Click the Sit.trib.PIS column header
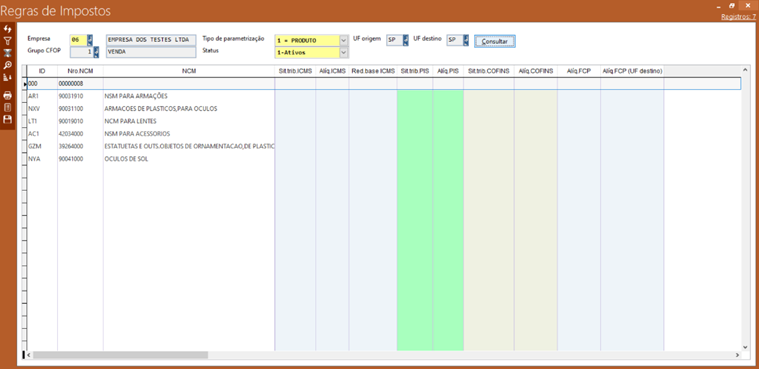The height and width of the screenshot is (369, 759). click(x=415, y=71)
